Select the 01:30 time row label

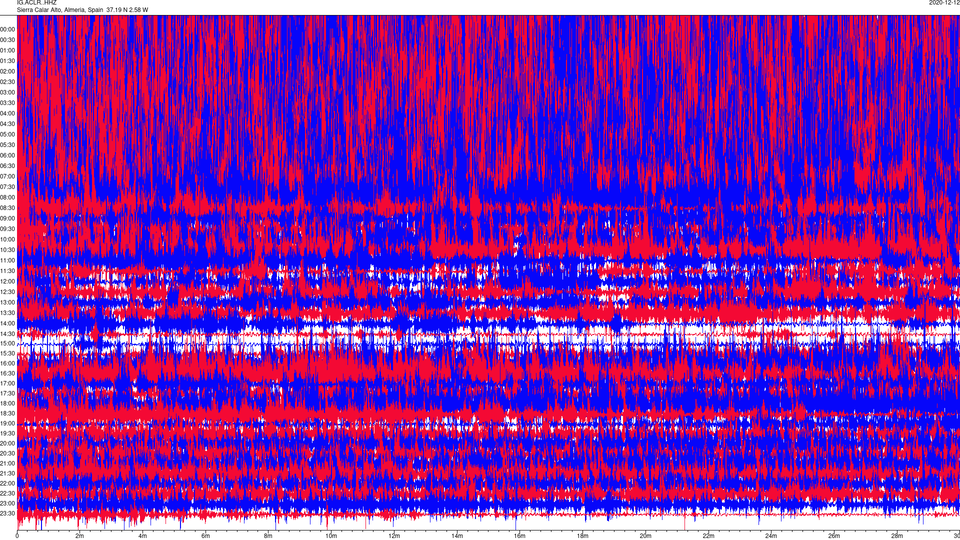[x=8, y=61]
